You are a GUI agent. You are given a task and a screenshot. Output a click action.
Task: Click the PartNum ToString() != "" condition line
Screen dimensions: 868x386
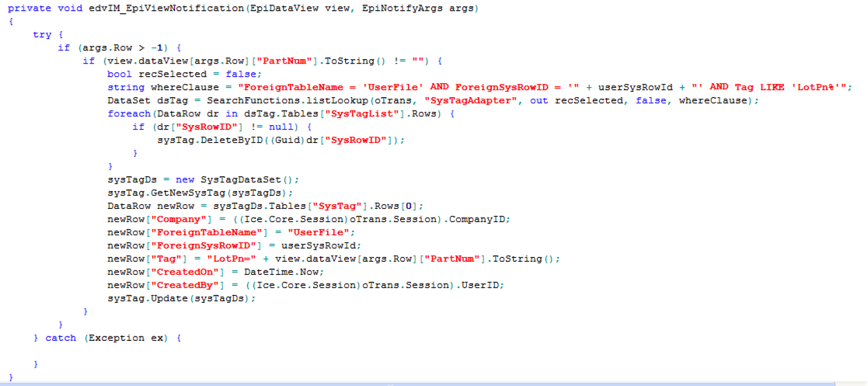(263, 61)
